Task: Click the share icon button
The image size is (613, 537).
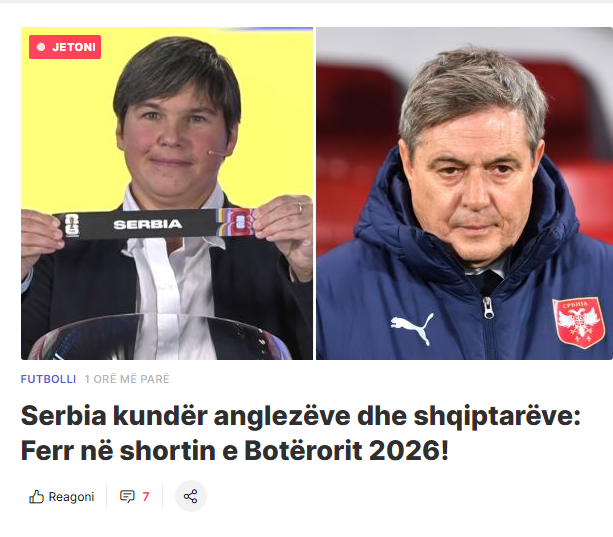Action: (x=191, y=496)
